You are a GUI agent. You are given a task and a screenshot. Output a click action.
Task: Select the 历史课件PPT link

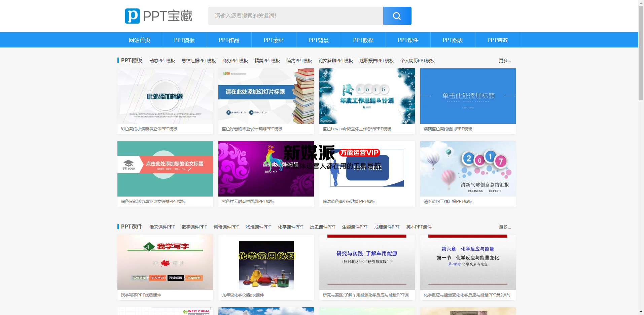[x=323, y=227]
